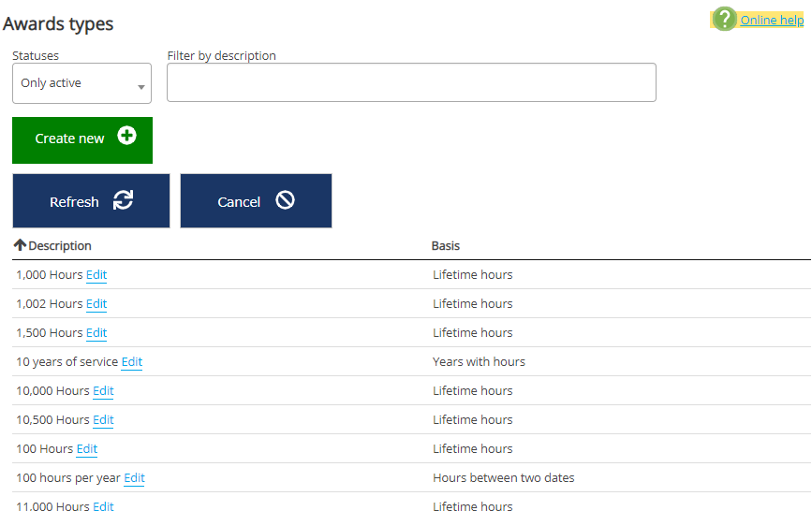
Task: Edit the 10 years of service award
Action: click(x=132, y=362)
